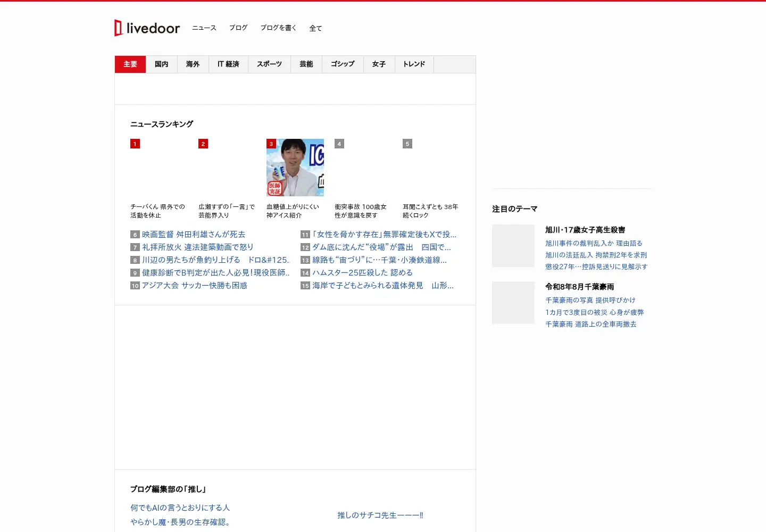
Task: Open ダム底に沈んだ"役場"が露出 article
Action: point(381,247)
